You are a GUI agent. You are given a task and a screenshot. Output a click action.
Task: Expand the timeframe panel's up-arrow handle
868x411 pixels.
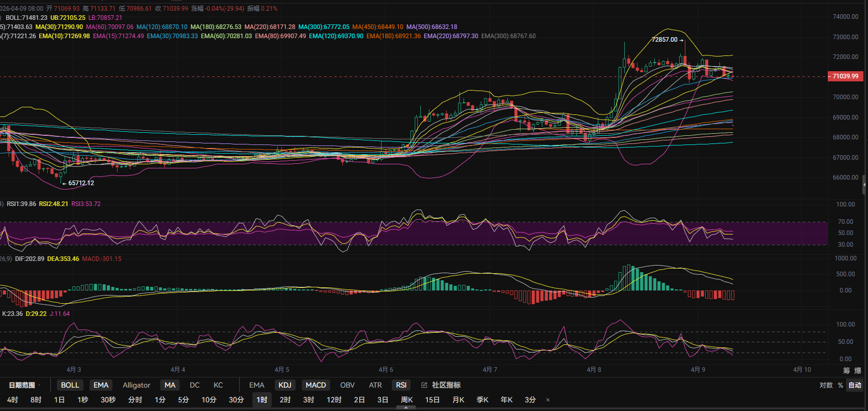tap(406, 407)
